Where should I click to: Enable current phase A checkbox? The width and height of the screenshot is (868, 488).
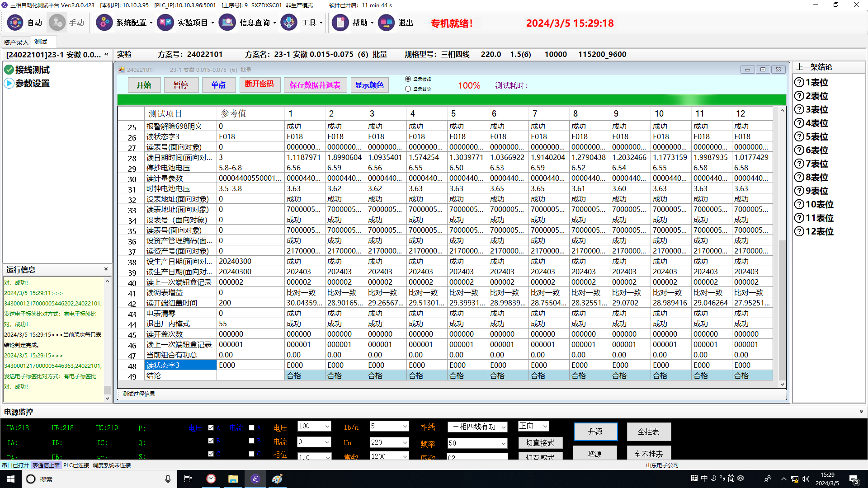(251, 427)
